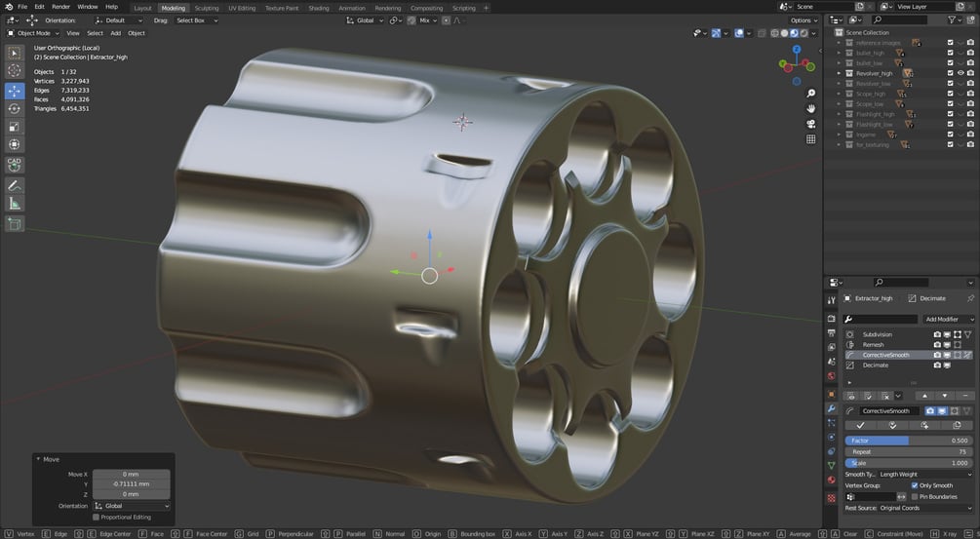Open the Object Mode dropdown
Screen dimensions: 980x539
(x=32, y=33)
